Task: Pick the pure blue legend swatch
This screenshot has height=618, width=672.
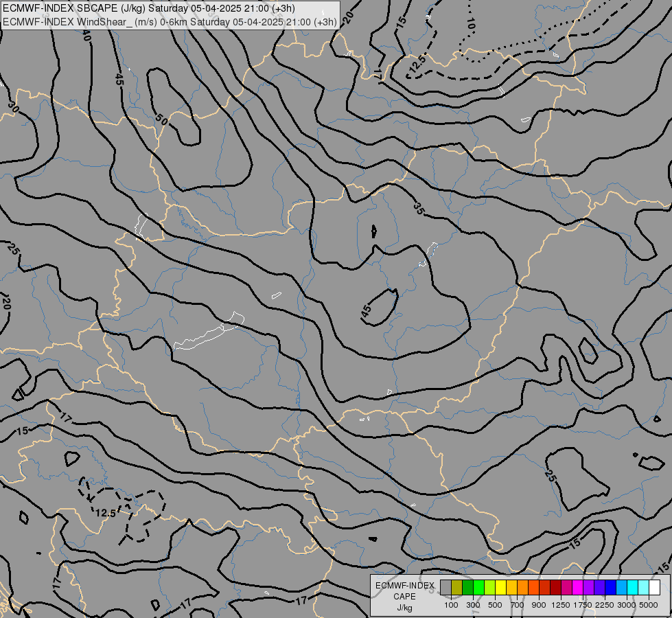Action: pos(610,588)
